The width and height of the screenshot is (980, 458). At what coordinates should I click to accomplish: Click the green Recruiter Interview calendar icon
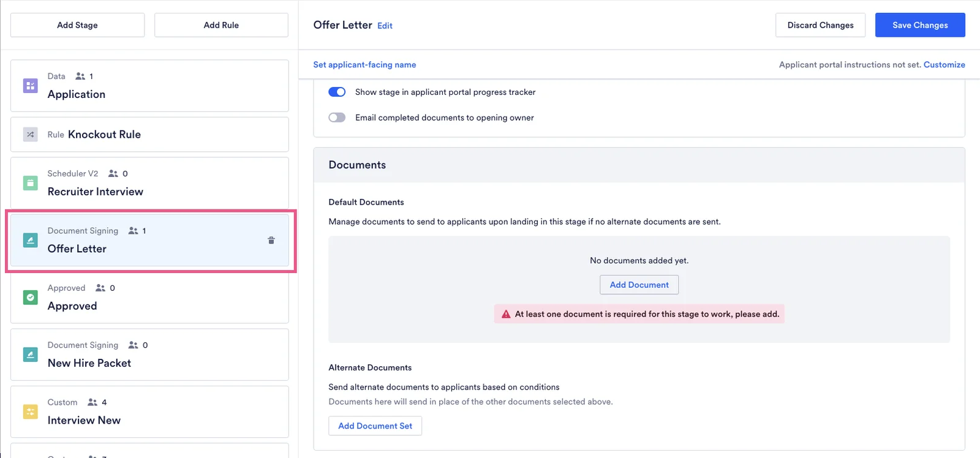pos(30,182)
